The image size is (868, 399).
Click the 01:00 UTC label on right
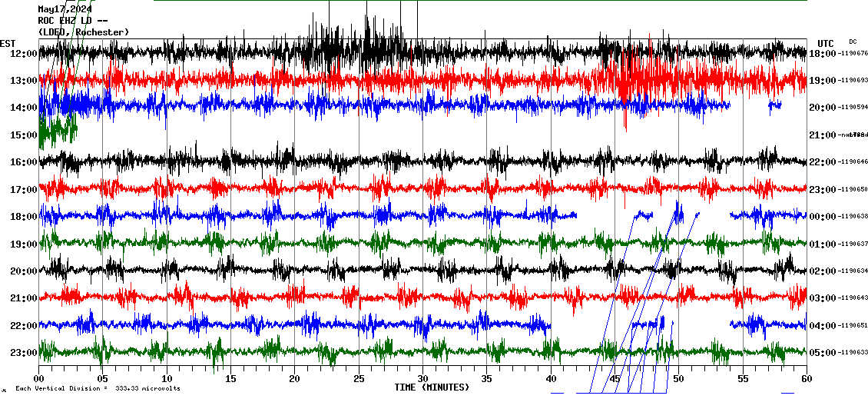pos(822,244)
